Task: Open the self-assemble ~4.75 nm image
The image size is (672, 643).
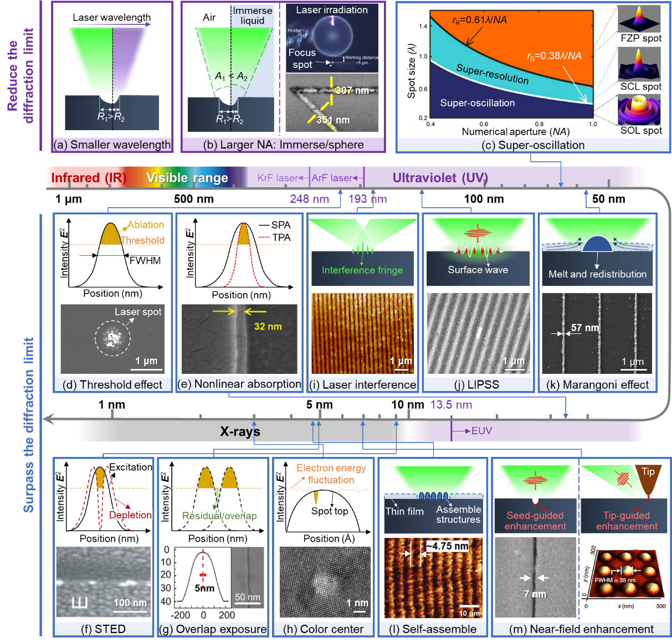Action: click(x=434, y=578)
